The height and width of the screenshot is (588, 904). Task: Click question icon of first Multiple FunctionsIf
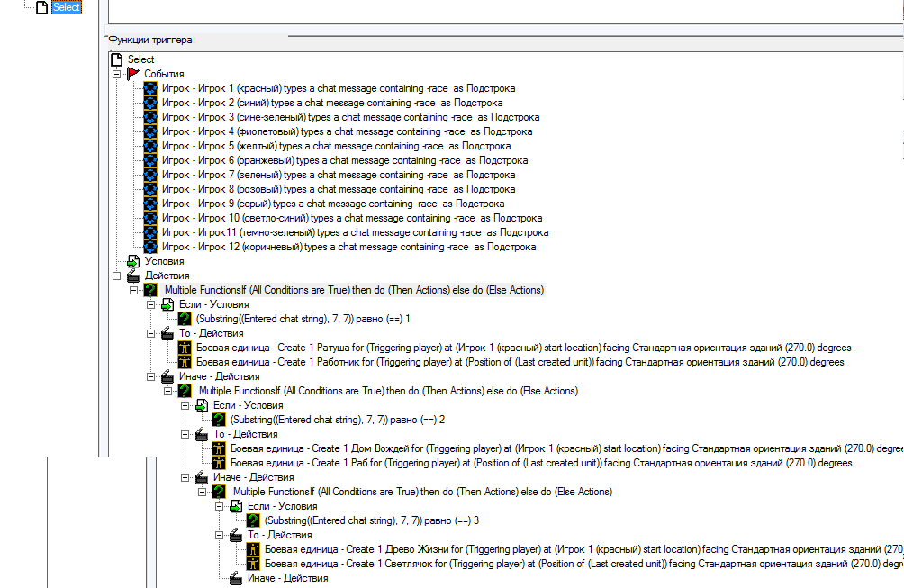[x=150, y=290]
